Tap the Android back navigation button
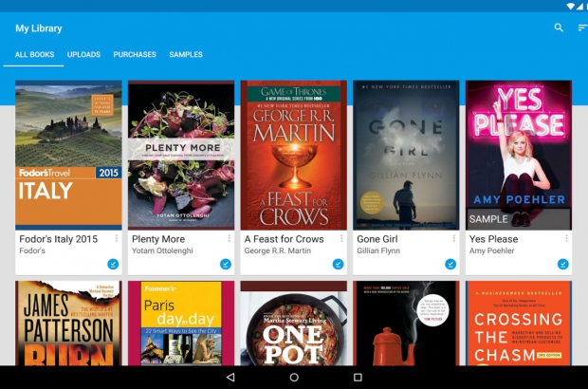Image resolution: width=588 pixels, height=389 pixels. (230, 378)
